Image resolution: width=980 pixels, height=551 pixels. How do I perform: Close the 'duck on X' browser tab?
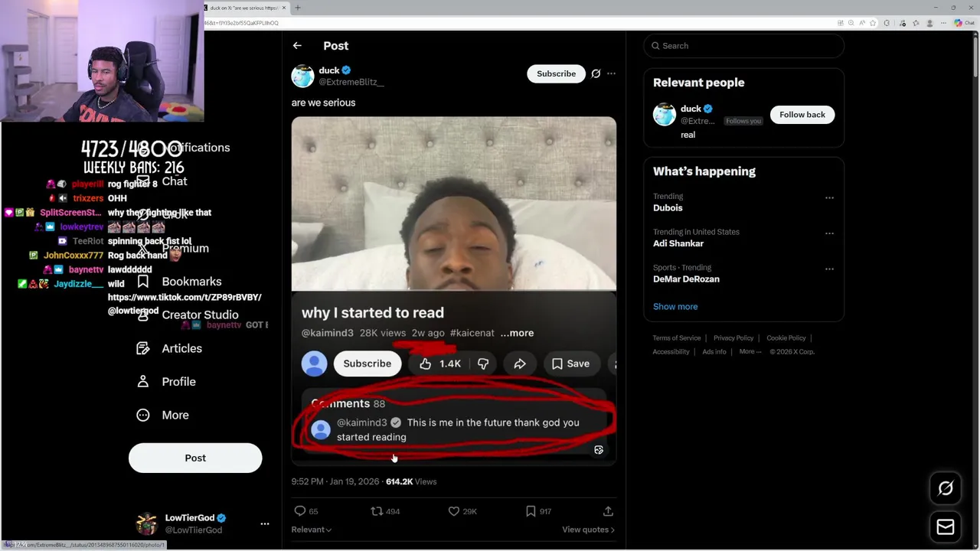(x=284, y=8)
